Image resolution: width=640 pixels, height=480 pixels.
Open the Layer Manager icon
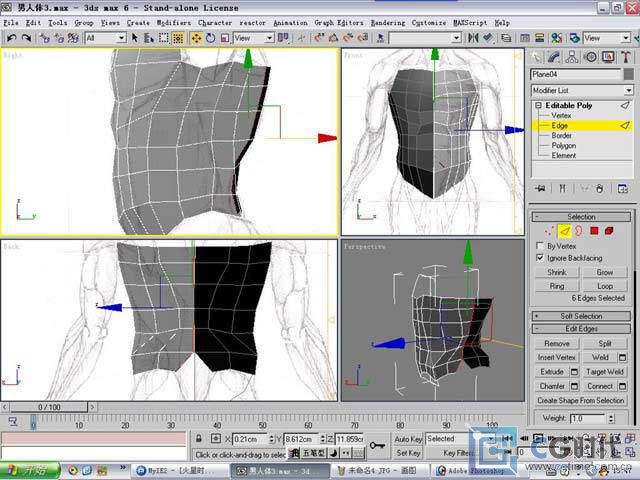pyautogui.click(x=506, y=38)
